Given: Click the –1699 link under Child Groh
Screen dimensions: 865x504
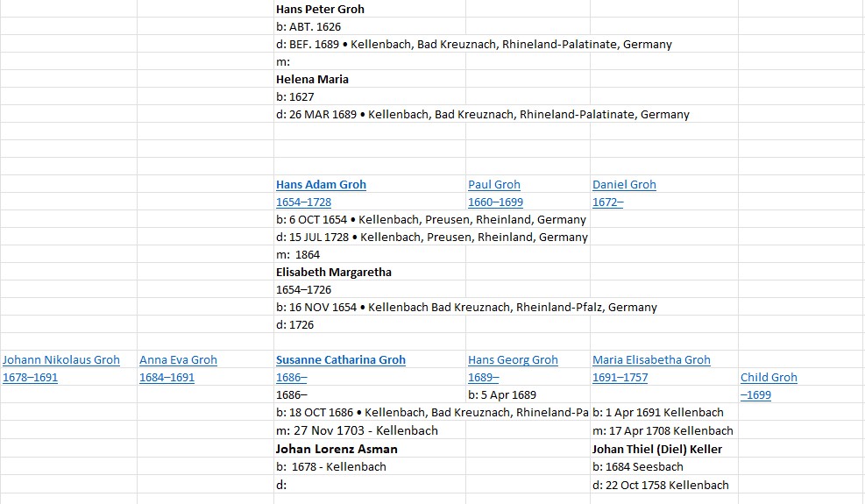Looking at the screenshot, I should 755,395.
